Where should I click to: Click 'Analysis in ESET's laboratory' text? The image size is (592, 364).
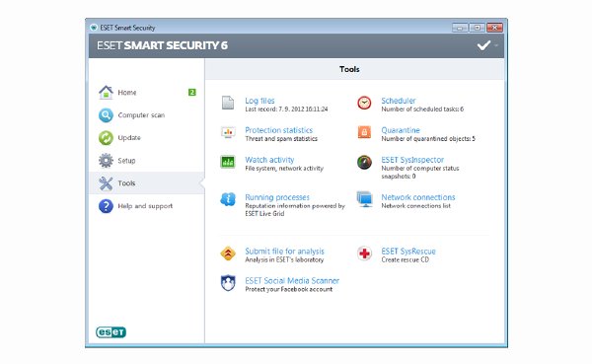[284, 259]
